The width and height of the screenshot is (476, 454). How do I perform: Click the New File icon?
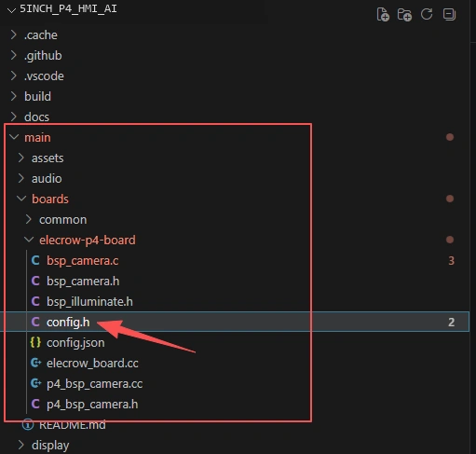point(383,15)
